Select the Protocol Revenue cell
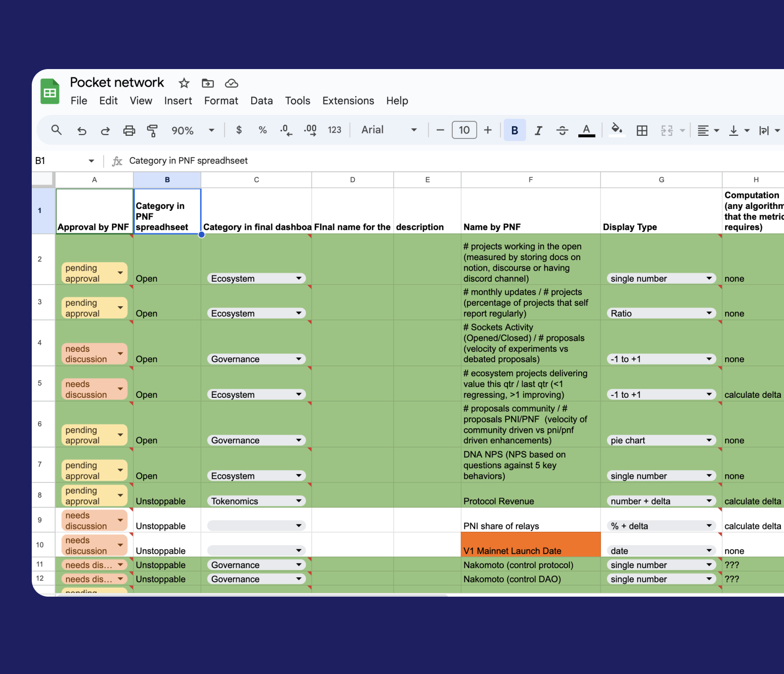This screenshot has width=784, height=674. (530, 495)
